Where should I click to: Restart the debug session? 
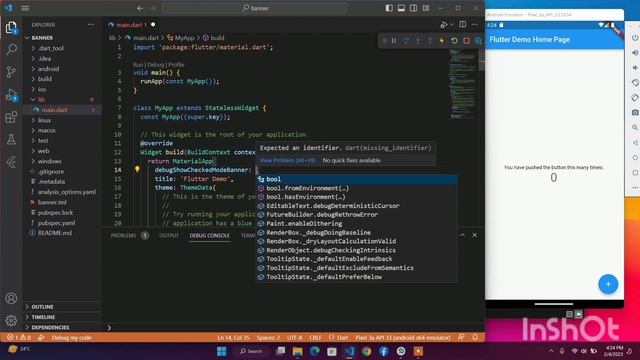454,40
